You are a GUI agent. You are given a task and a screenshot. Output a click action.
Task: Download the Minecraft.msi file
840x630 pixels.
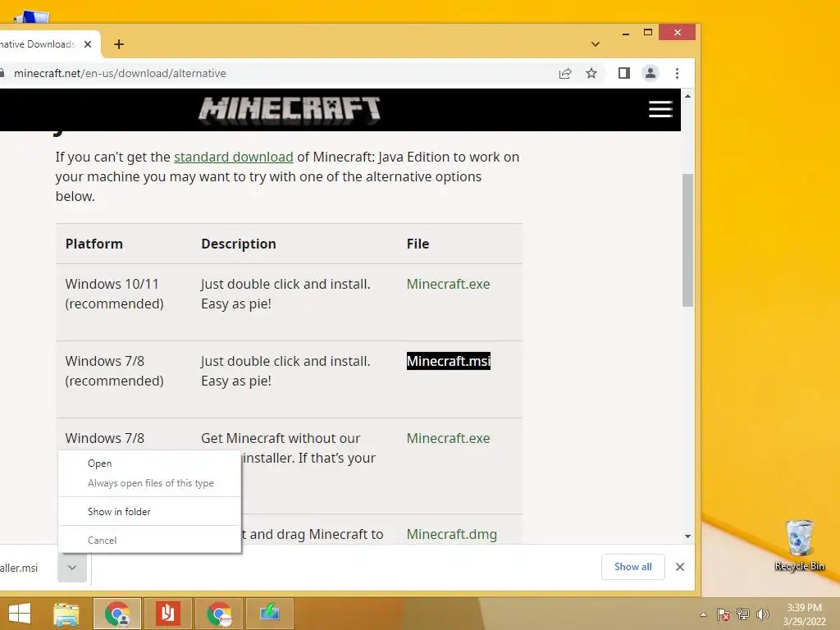pyautogui.click(x=449, y=361)
